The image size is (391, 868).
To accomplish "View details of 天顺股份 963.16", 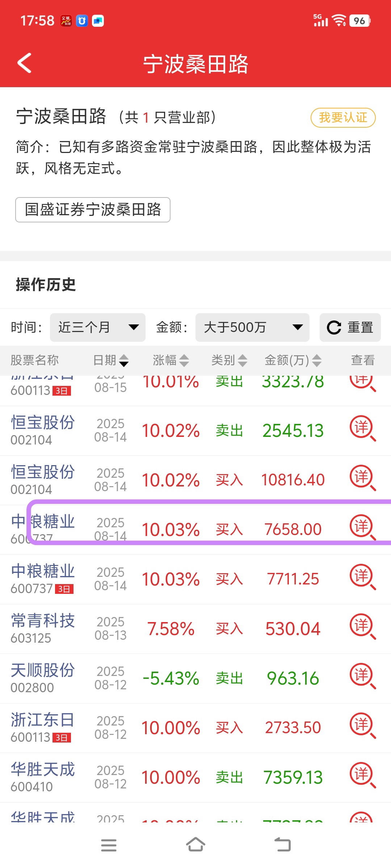I will coord(363,677).
